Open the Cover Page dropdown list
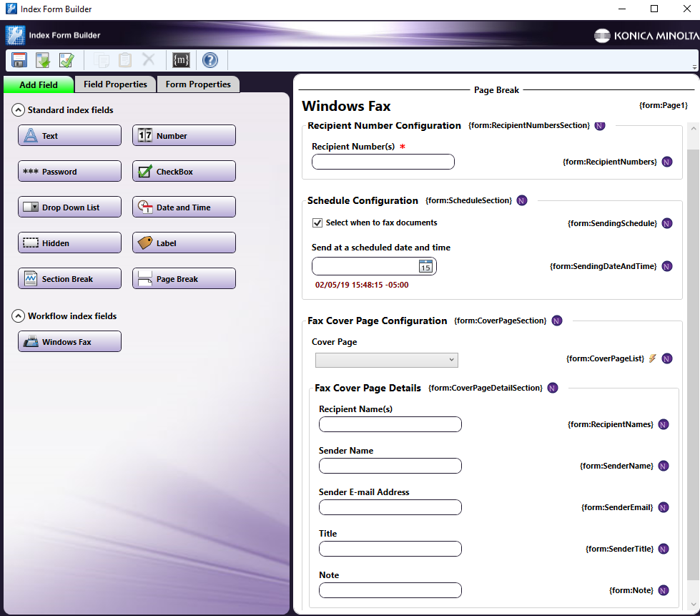This screenshot has height=616, width=700. [x=387, y=360]
